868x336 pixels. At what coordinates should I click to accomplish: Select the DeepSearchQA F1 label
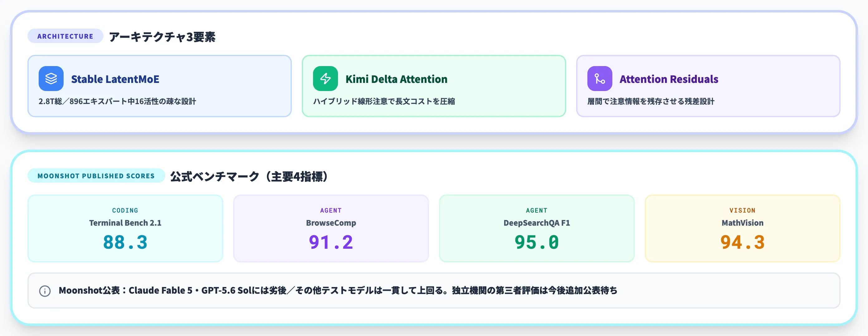click(537, 223)
